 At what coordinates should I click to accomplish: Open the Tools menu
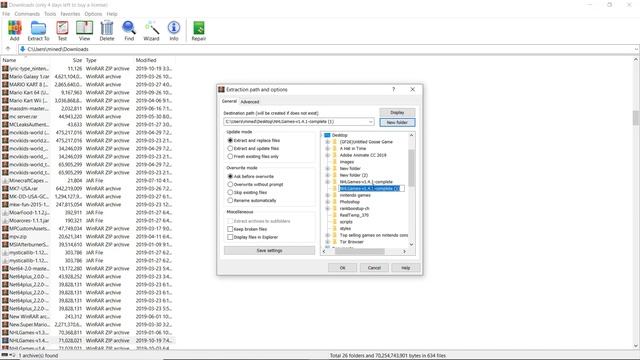point(50,14)
